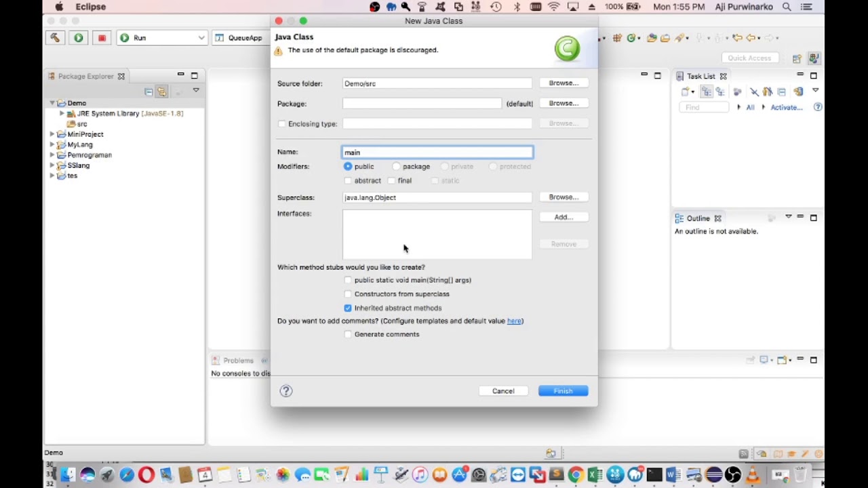The image size is (868, 488).
Task: Click the green Run launch icon
Action: coord(79,38)
